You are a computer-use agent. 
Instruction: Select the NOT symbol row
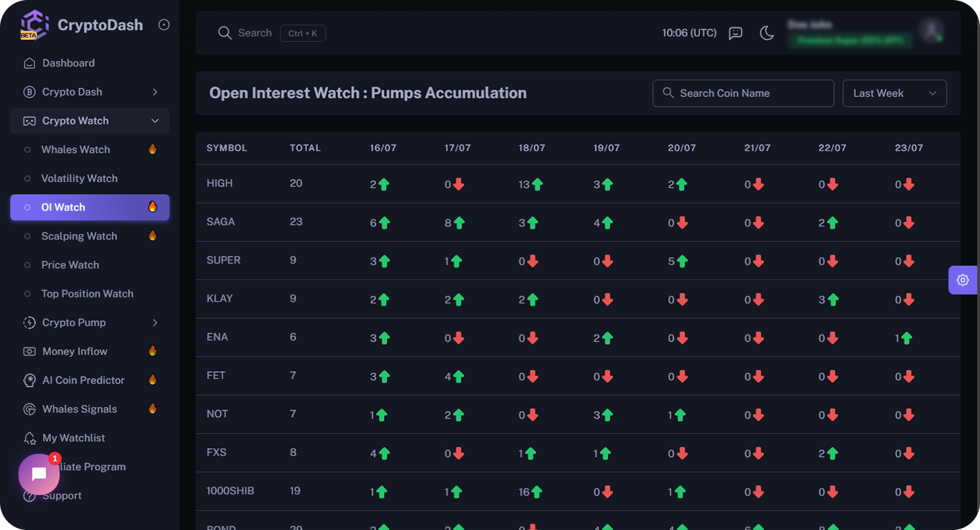[578, 415]
